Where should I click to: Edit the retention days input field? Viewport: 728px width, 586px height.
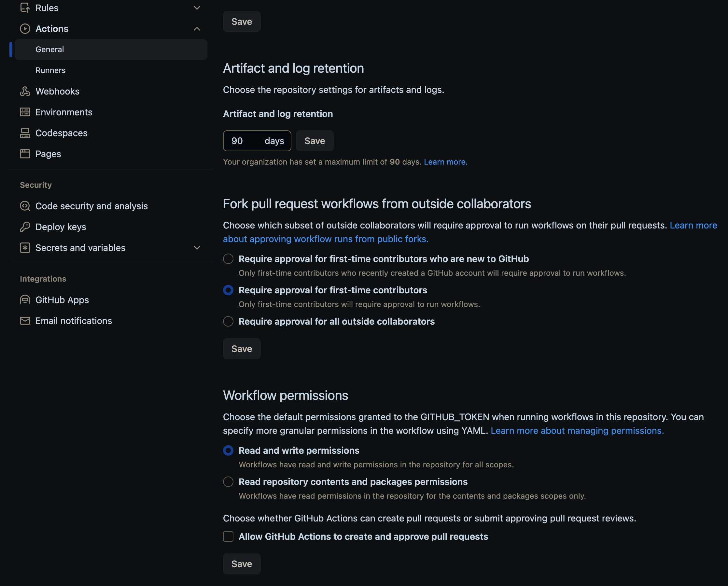[x=250, y=140]
